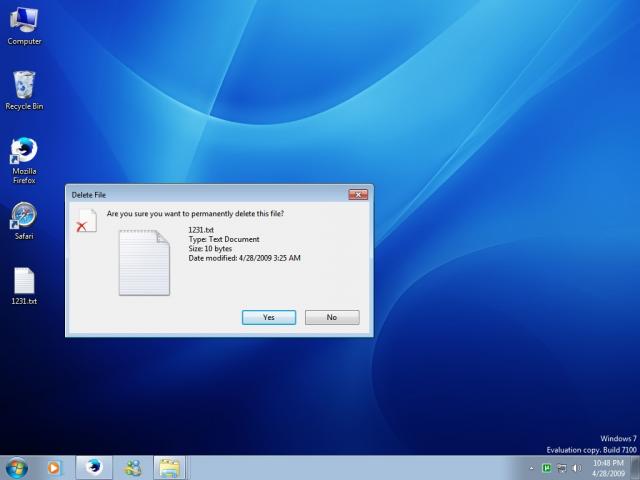Select the 1231.txt file on the desktop
Viewport: 640px width, 480px height.
(24, 283)
